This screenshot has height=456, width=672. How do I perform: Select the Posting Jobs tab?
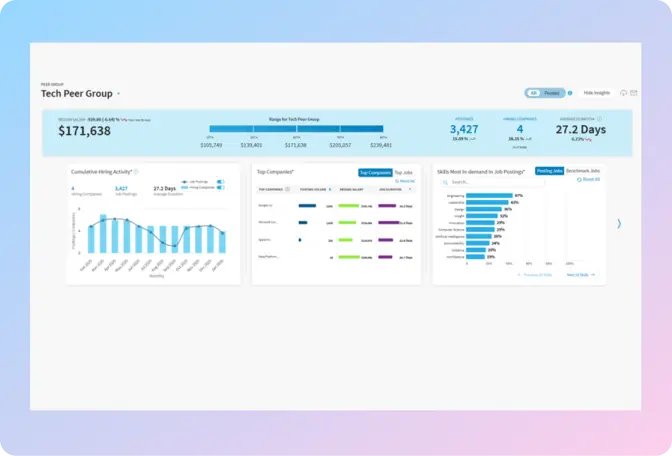[x=549, y=171]
